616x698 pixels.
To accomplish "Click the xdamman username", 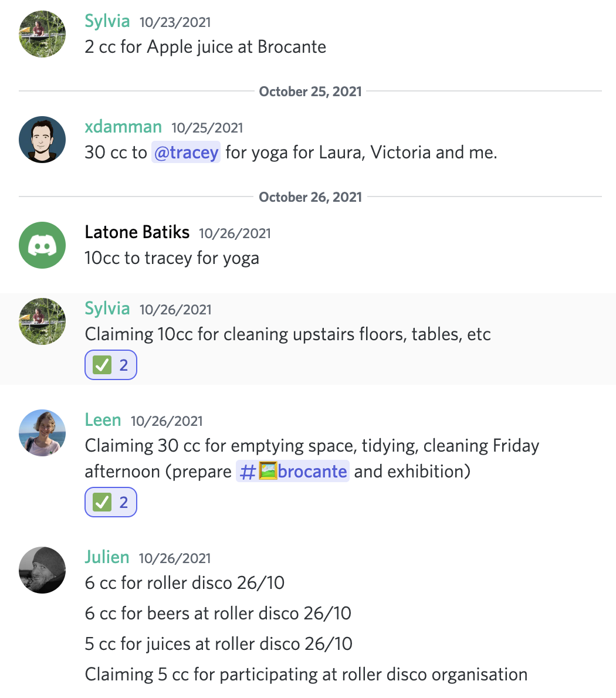I will click(123, 127).
